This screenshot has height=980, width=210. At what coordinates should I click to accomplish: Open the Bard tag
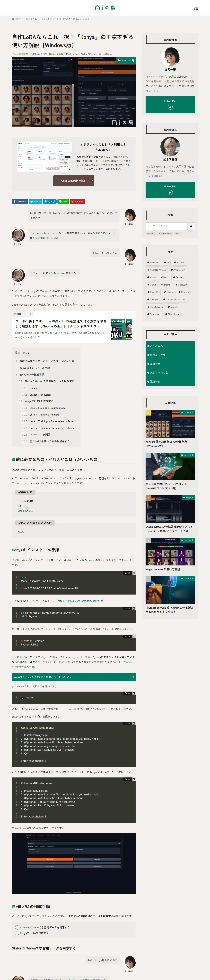click(164, 277)
